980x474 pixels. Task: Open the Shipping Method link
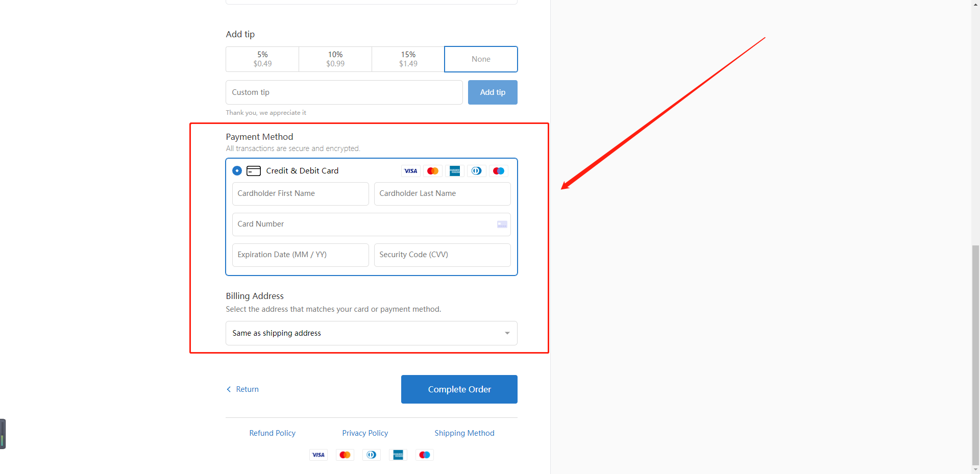pyautogui.click(x=464, y=433)
